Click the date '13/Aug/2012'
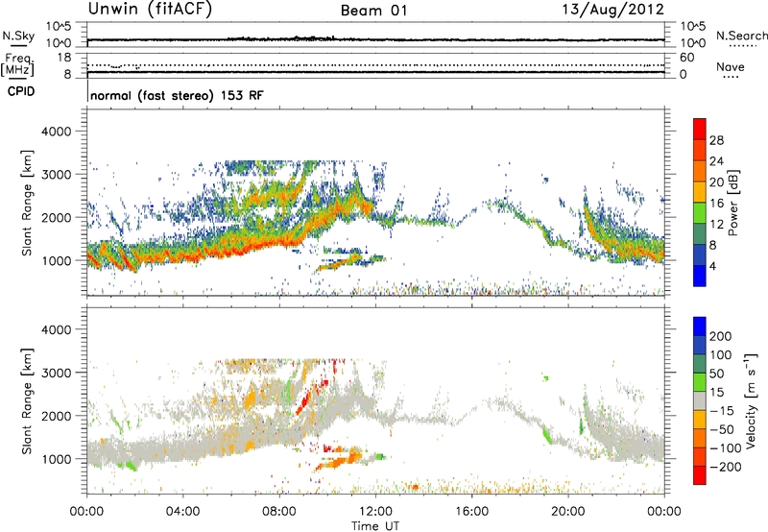The width and height of the screenshot is (768, 532). click(612, 10)
